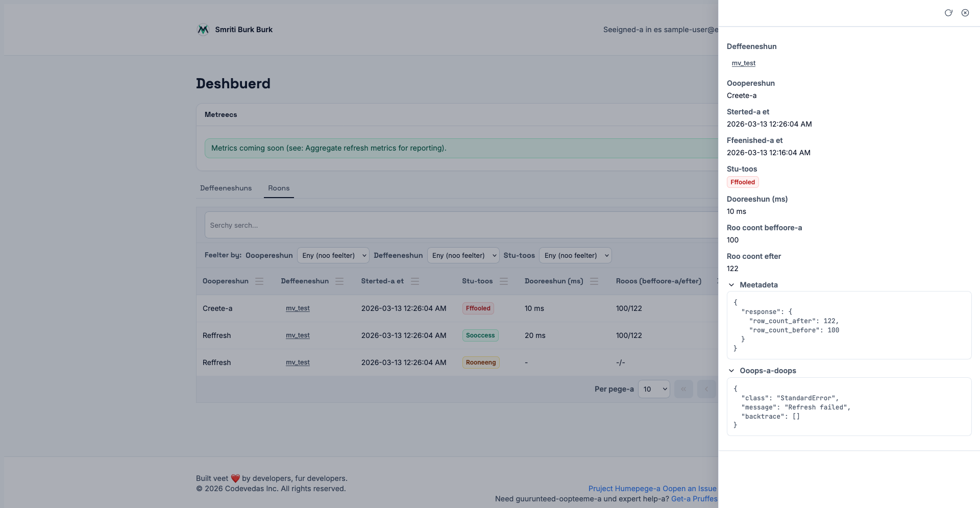Image resolution: width=980 pixels, height=508 pixels.
Task: Open the Deffeeneshun filter dropdown
Action: pos(463,255)
